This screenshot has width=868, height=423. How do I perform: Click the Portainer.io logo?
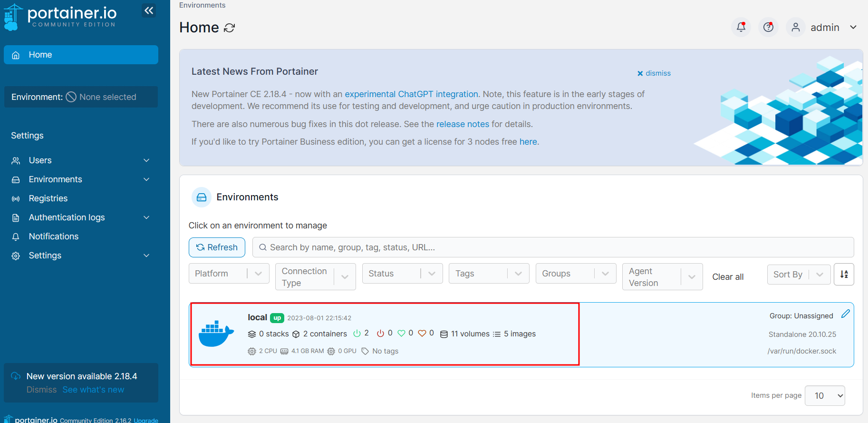pyautogui.click(x=60, y=17)
